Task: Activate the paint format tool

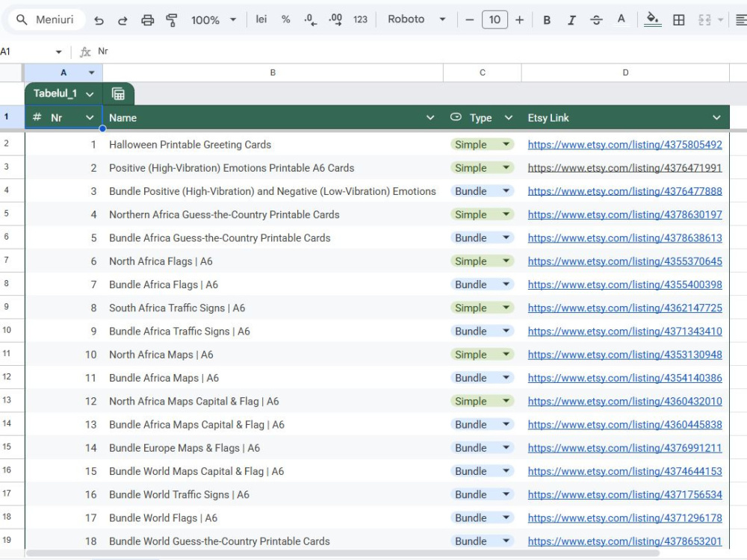Action: [x=172, y=20]
